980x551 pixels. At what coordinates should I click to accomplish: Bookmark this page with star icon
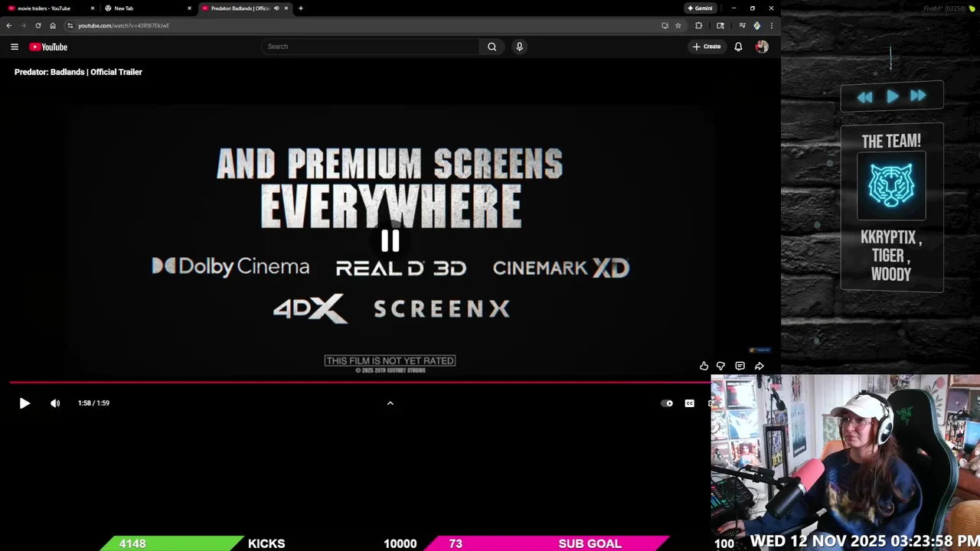tap(678, 25)
